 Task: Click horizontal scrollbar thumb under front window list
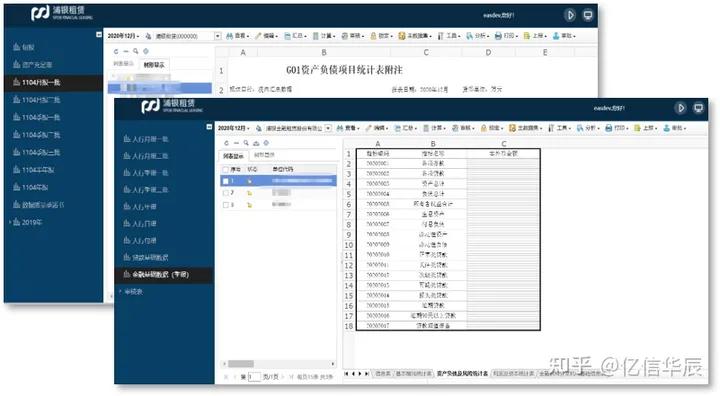241,364
